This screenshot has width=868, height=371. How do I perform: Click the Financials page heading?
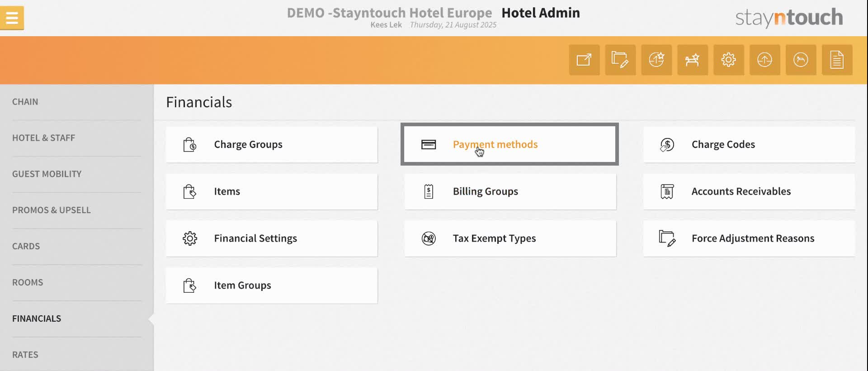199,102
